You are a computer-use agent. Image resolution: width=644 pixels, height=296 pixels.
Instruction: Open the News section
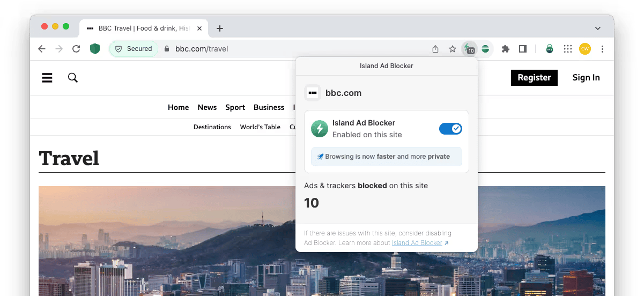tap(207, 107)
